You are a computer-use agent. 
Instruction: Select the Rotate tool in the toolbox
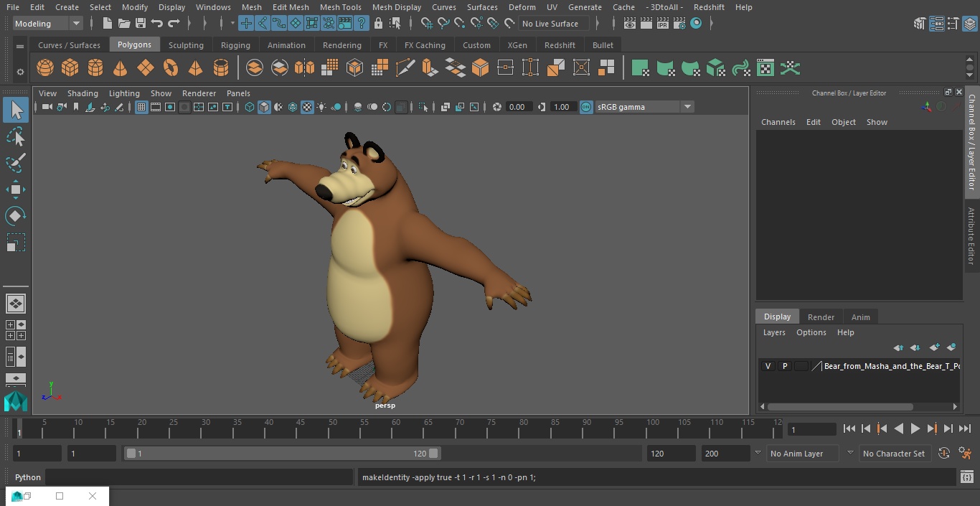(x=16, y=216)
